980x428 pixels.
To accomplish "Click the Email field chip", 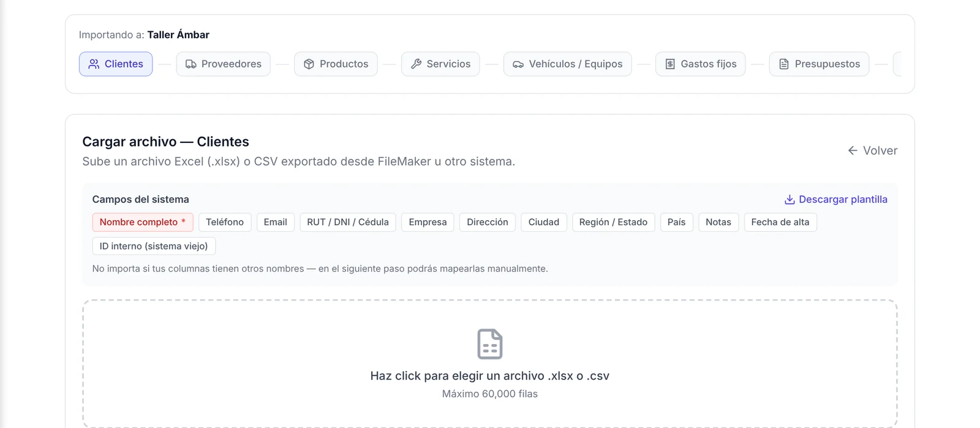I will click(x=276, y=222).
